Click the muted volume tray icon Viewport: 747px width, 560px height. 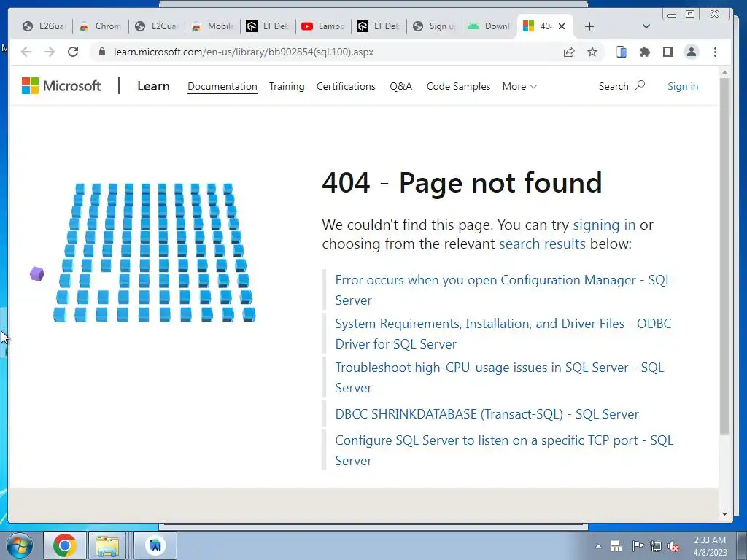point(673,547)
